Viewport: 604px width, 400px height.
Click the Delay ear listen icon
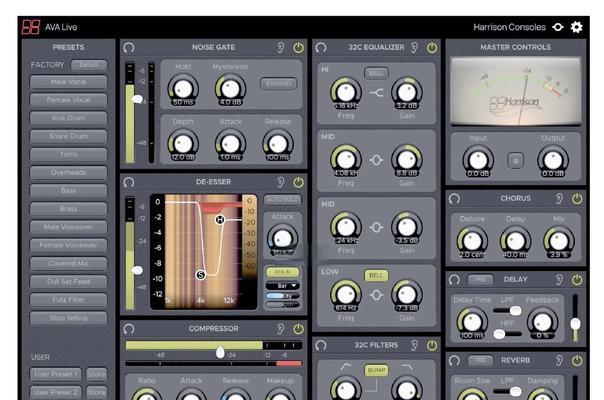(x=559, y=280)
